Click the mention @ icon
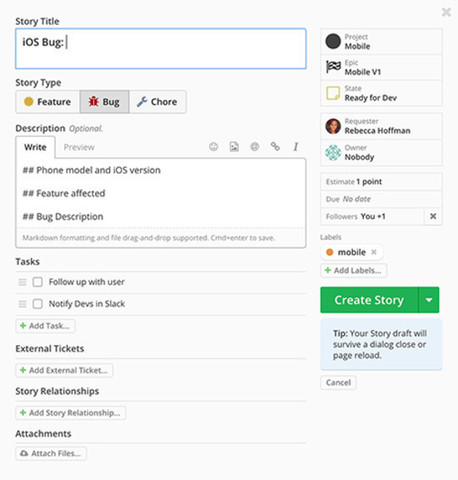The height and width of the screenshot is (480, 458). click(255, 147)
